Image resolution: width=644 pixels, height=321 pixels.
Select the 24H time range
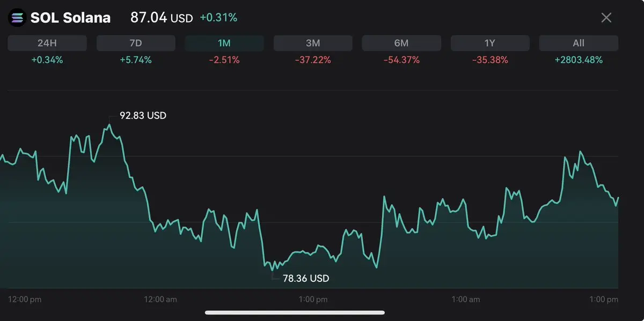coord(47,43)
